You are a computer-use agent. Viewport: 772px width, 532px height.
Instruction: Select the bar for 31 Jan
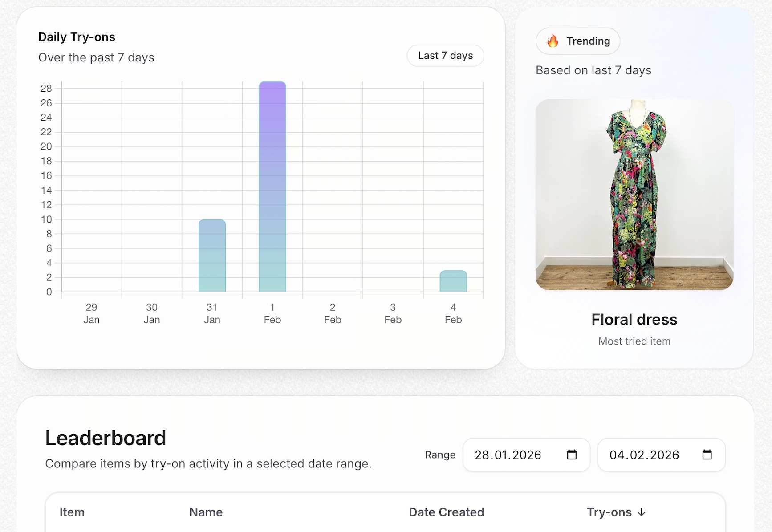tap(212, 256)
